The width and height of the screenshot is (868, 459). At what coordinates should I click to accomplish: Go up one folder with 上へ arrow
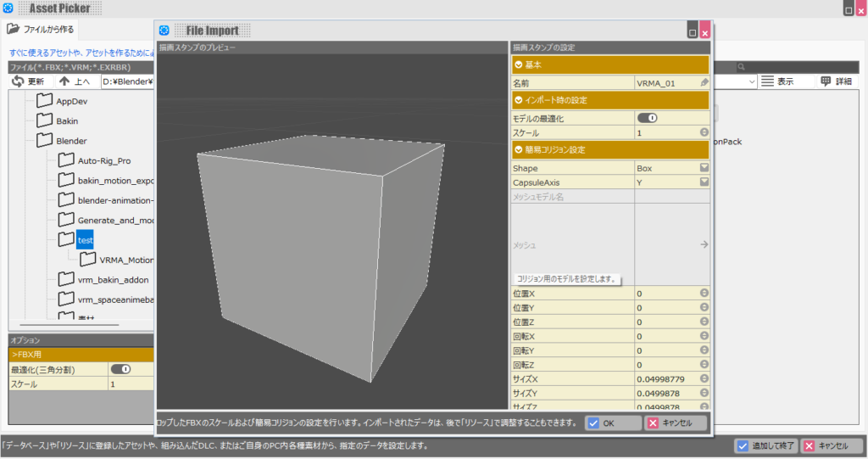point(64,81)
